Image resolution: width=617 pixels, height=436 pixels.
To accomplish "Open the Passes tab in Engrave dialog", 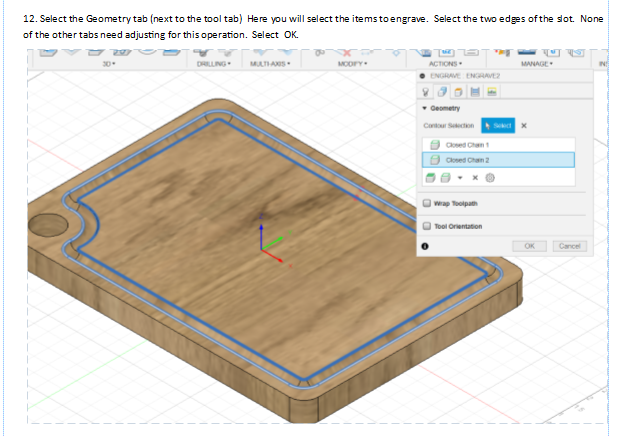I will [x=475, y=92].
